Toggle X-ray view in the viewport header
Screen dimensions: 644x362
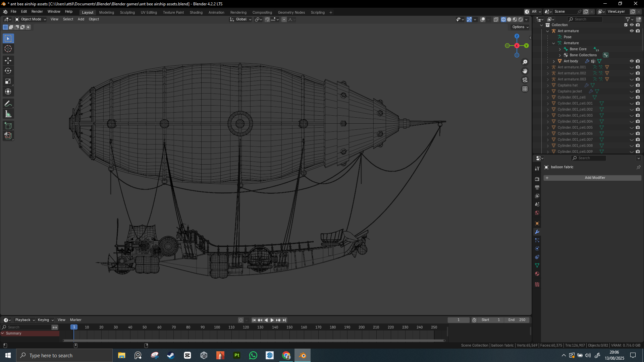(x=496, y=19)
